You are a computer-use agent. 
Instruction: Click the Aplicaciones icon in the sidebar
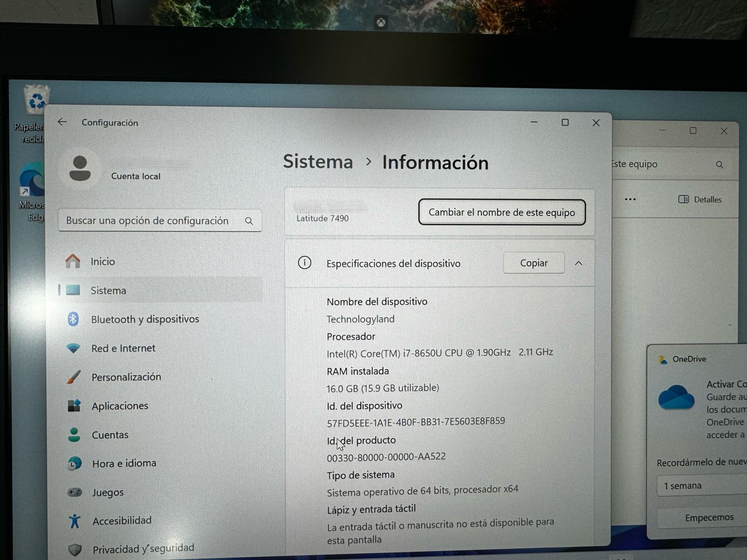(74, 406)
